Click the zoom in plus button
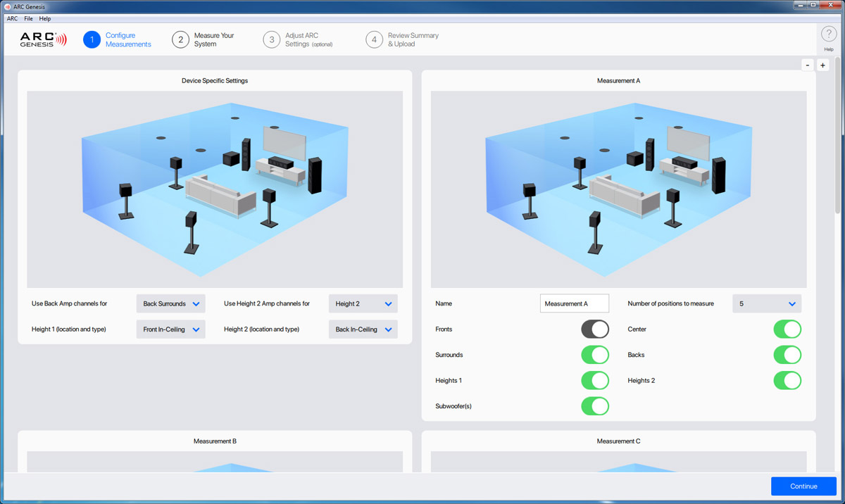This screenshot has width=845, height=504. [823, 65]
